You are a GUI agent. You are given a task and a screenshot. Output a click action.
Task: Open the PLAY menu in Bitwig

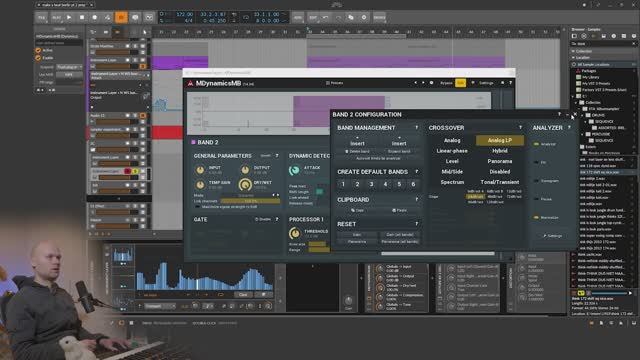(x=56, y=18)
